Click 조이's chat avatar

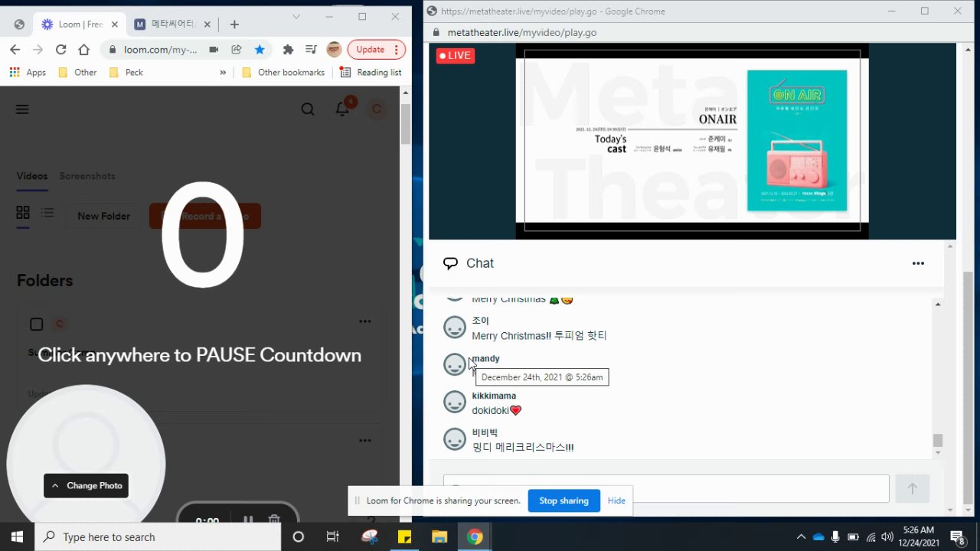pos(455,328)
